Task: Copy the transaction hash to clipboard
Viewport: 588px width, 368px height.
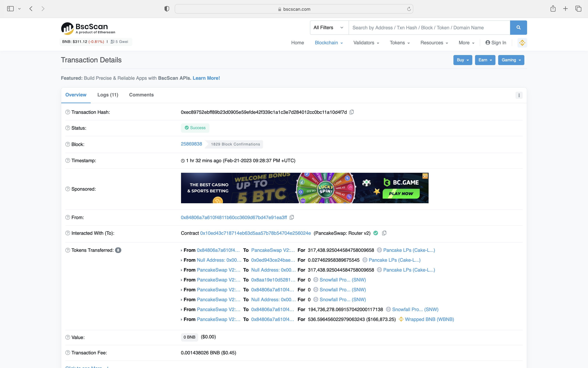Action: click(352, 112)
